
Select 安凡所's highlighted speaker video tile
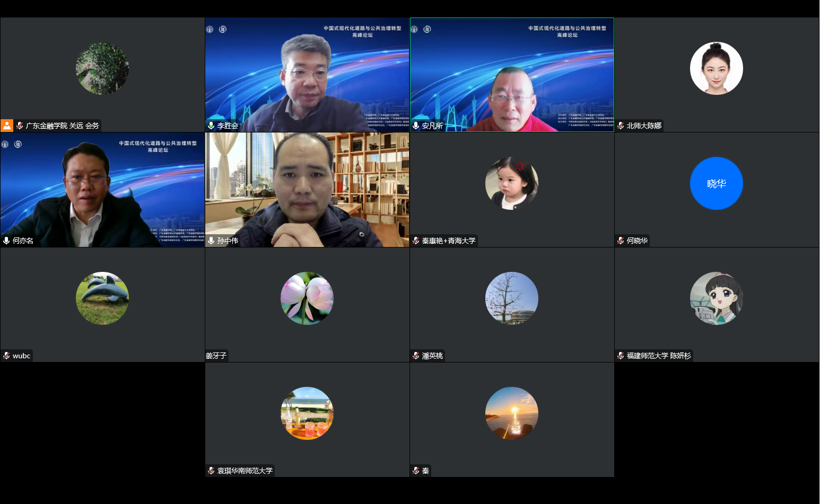tap(512, 75)
